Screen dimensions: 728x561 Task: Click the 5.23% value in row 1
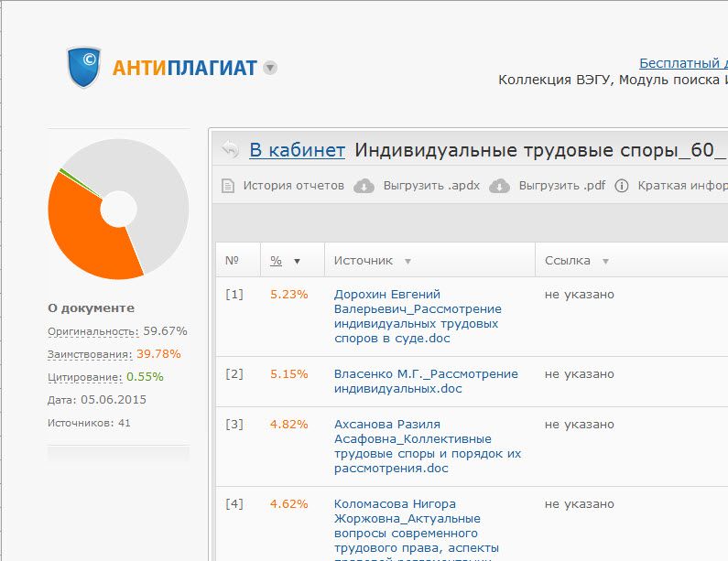(288, 295)
